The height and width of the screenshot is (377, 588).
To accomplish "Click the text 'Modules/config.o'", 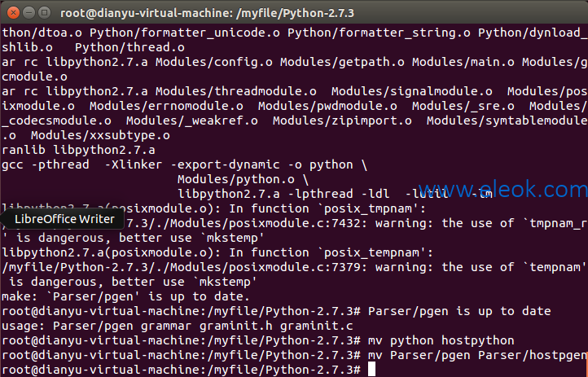I will coord(214,62).
